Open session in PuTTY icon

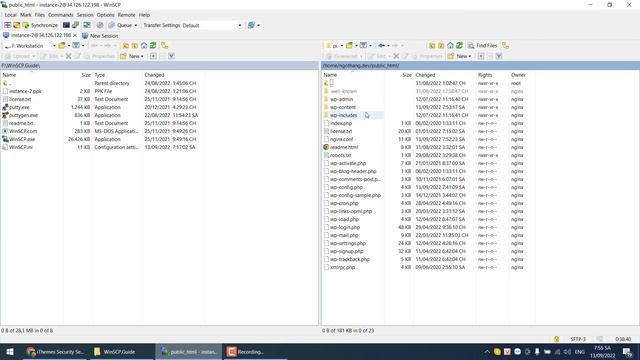click(76, 25)
